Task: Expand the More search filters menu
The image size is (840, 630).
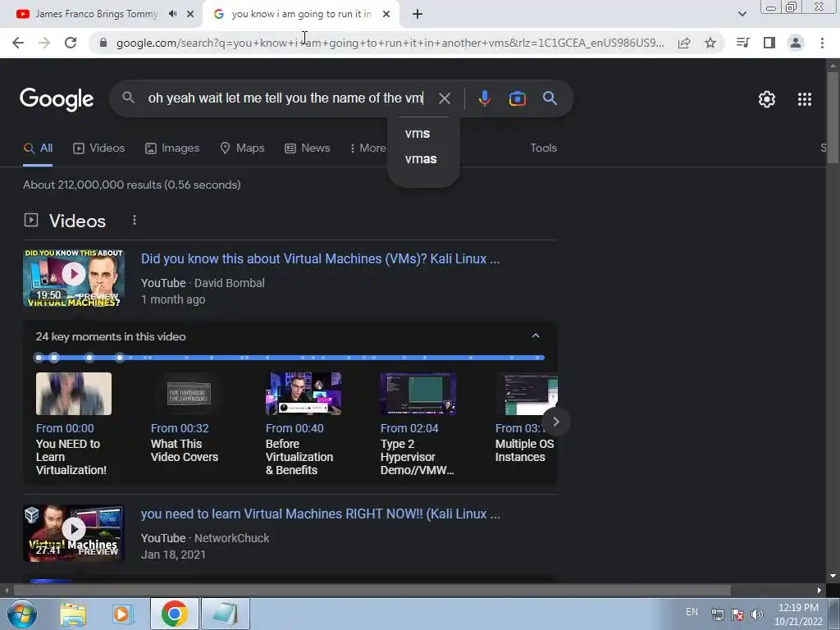Action: point(367,148)
